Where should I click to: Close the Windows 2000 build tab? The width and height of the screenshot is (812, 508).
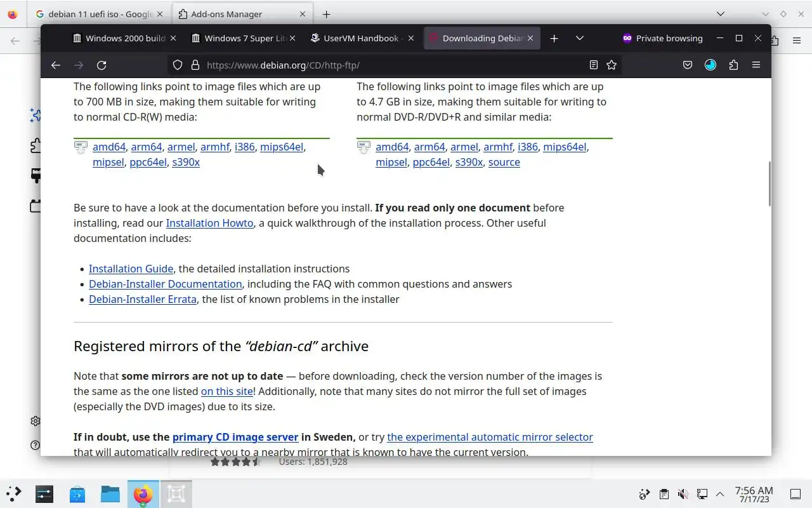click(173, 38)
